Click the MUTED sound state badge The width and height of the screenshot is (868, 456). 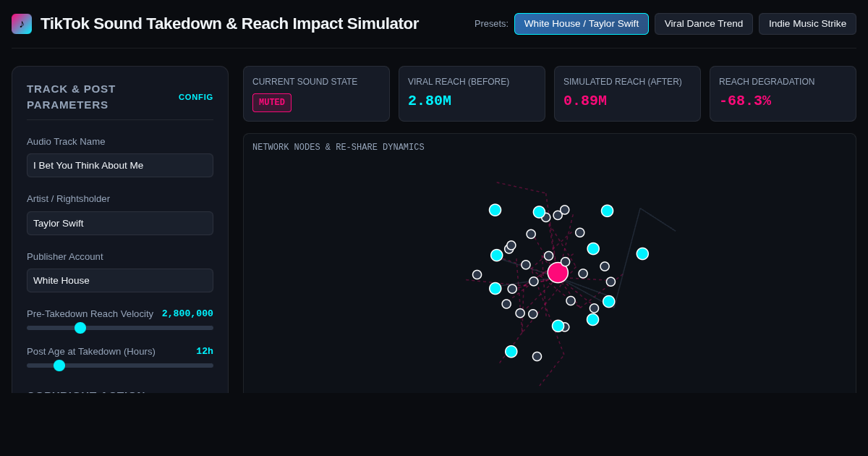(x=272, y=103)
